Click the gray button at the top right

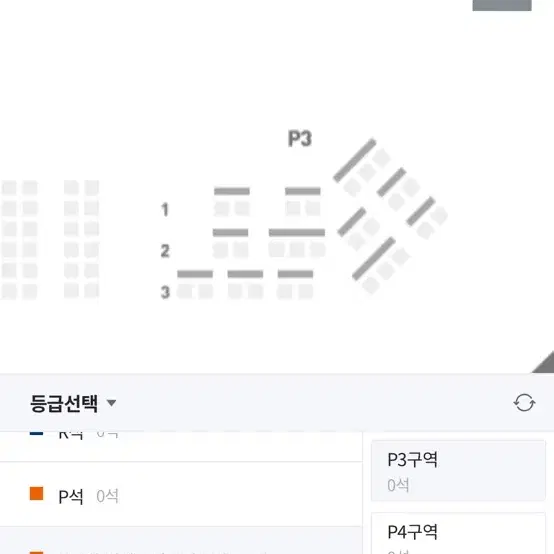(502, 5)
